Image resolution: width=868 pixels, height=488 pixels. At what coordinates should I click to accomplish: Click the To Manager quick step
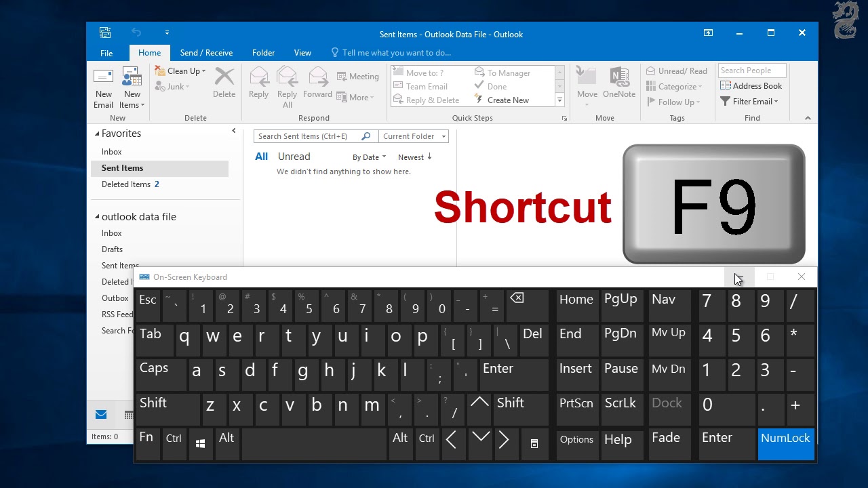coord(502,73)
